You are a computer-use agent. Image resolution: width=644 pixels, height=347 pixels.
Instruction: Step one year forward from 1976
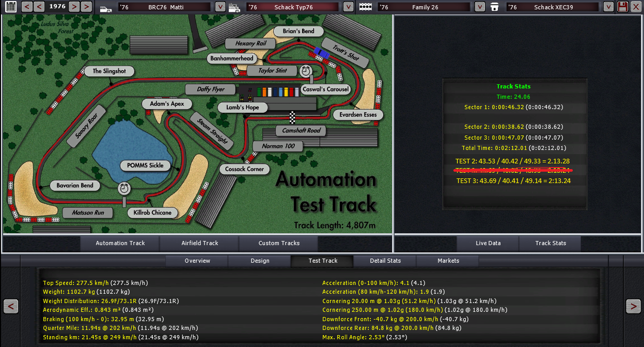[74, 7]
